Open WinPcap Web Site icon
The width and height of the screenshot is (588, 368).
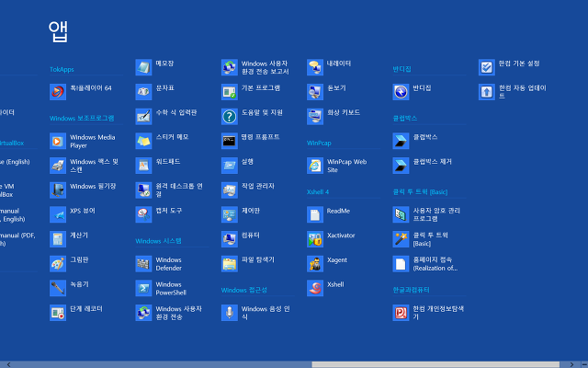(315, 166)
